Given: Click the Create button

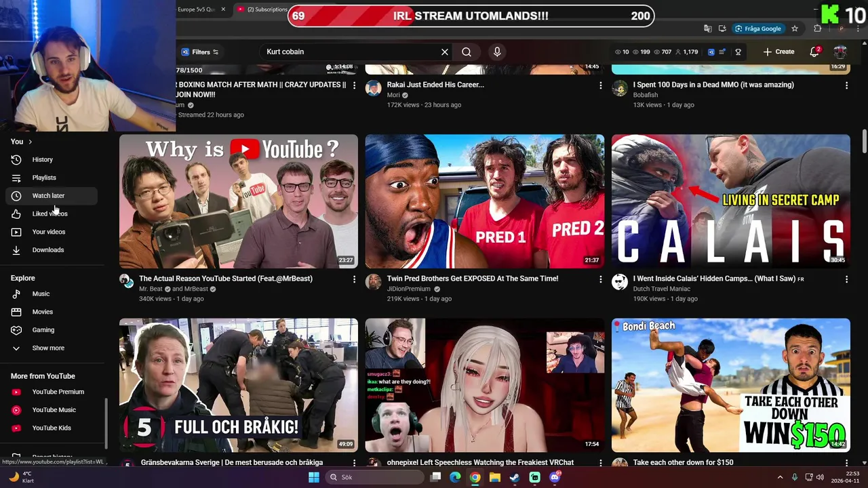Looking at the screenshot, I should click(778, 52).
